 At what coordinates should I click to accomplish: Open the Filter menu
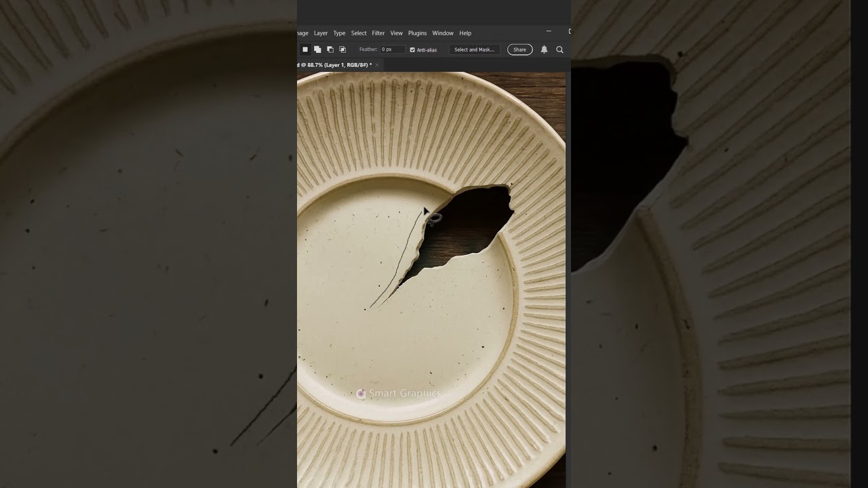[x=378, y=33]
